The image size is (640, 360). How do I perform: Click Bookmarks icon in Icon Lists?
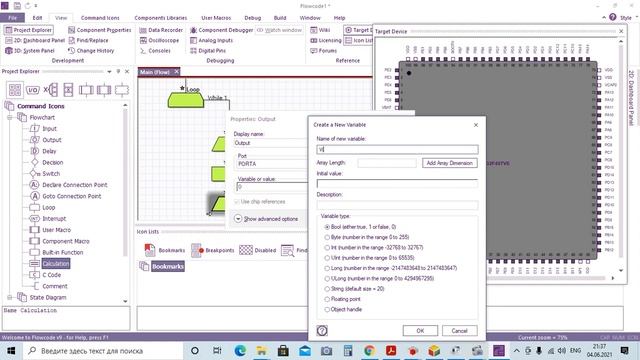164,250
